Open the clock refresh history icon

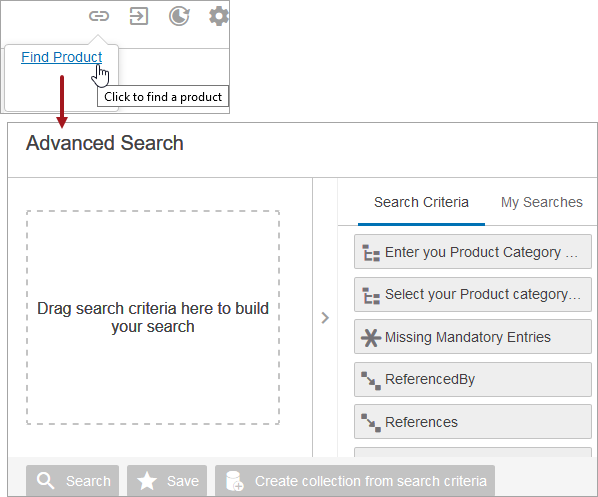tap(179, 16)
